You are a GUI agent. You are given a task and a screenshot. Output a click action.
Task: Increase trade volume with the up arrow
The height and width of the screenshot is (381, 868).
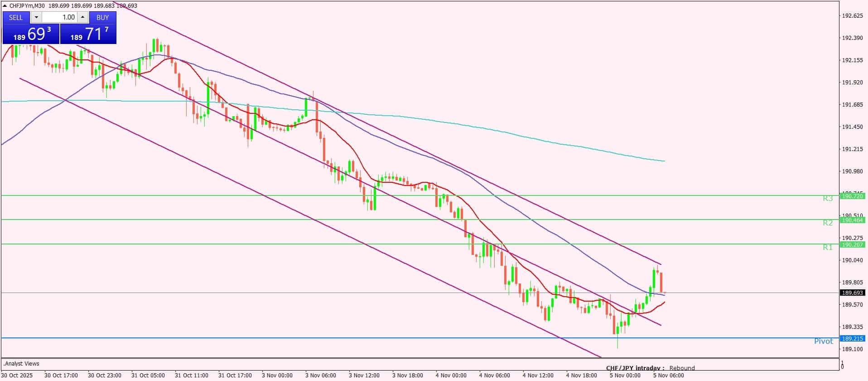(82, 17)
